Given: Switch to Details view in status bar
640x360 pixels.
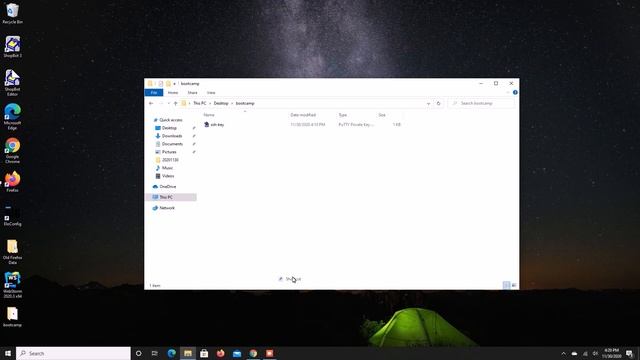Looking at the screenshot, I should (507, 285).
